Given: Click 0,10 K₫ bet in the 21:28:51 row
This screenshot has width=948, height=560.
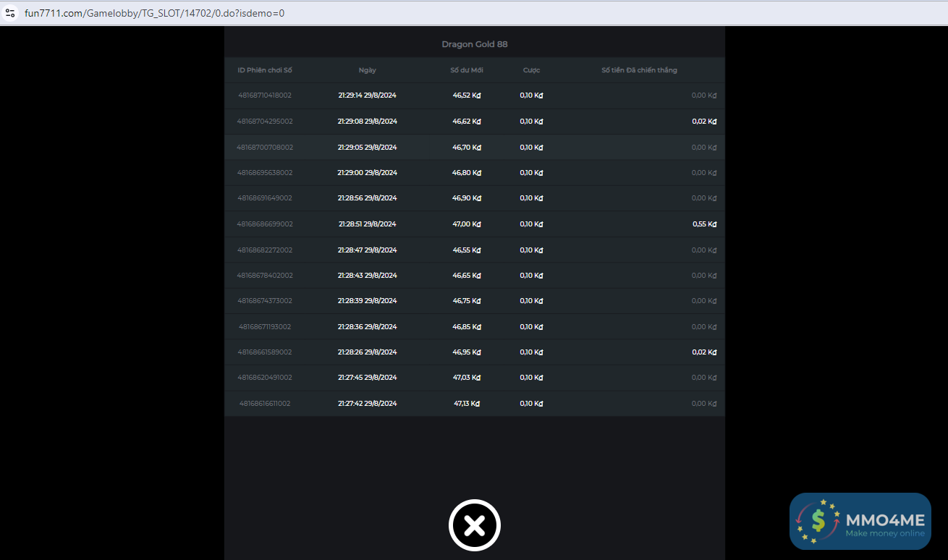Looking at the screenshot, I should click(531, 224).
